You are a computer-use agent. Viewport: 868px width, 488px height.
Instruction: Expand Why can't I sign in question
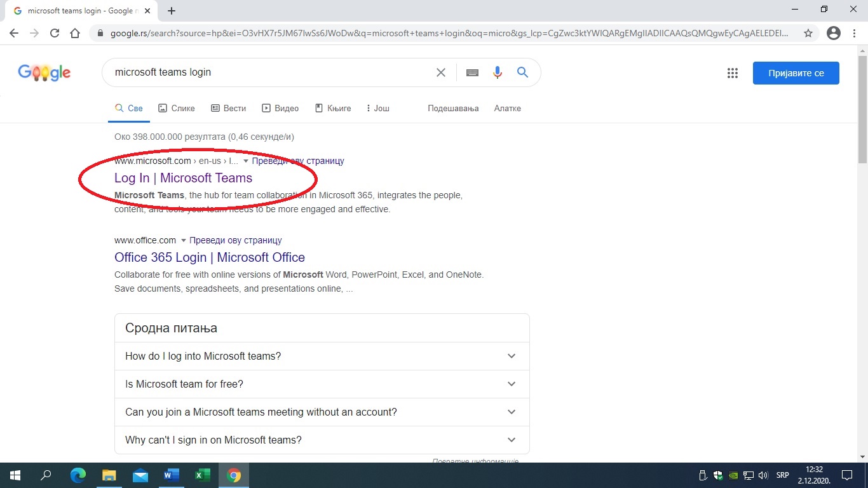(x=322, y=440)
